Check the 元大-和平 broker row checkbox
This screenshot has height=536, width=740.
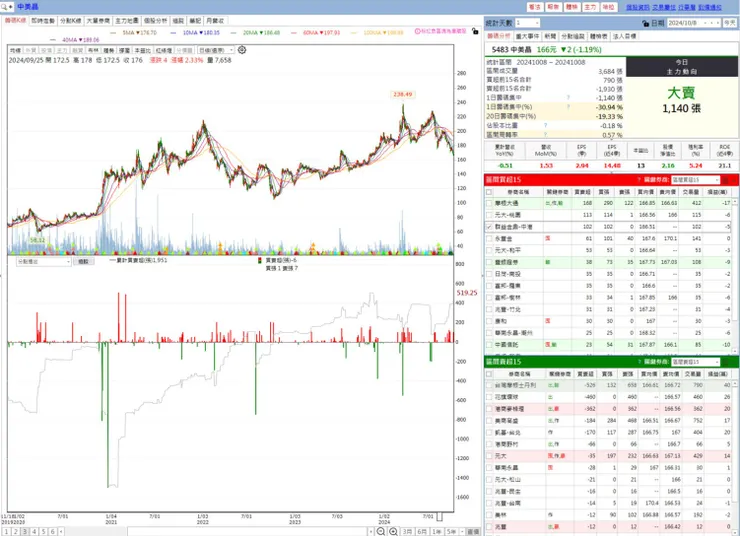(x=489, y=251)
